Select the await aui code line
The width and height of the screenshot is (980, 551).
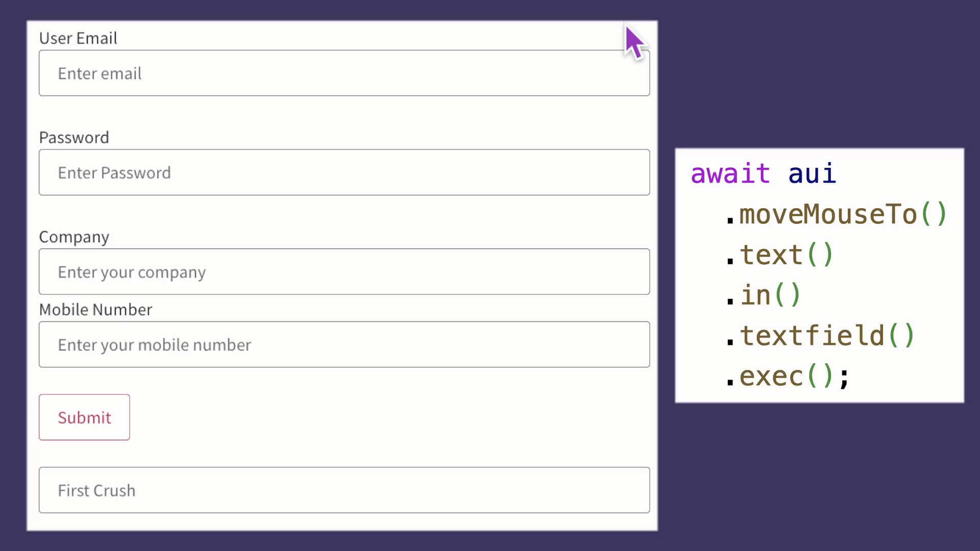tap(763, 173)
